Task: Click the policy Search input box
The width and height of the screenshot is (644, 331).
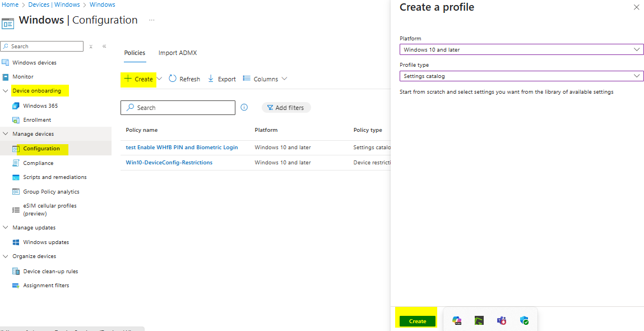Action: pyautogui.click(x=178, y=107)
